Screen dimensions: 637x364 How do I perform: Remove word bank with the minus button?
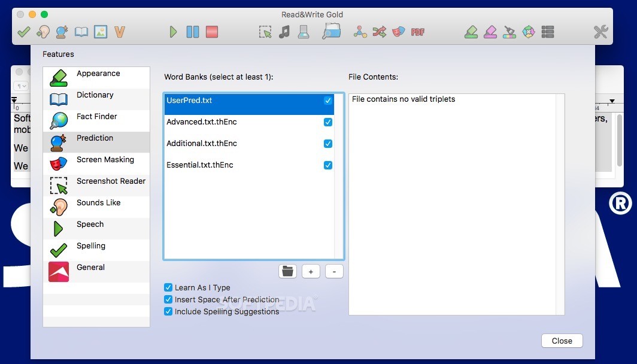334,271
